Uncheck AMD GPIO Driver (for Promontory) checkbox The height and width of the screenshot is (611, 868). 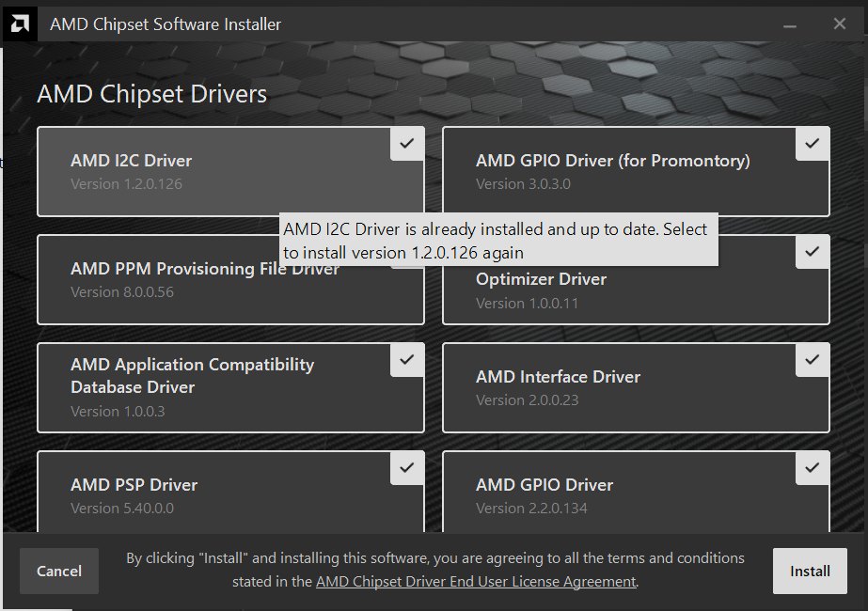(813, 144)
